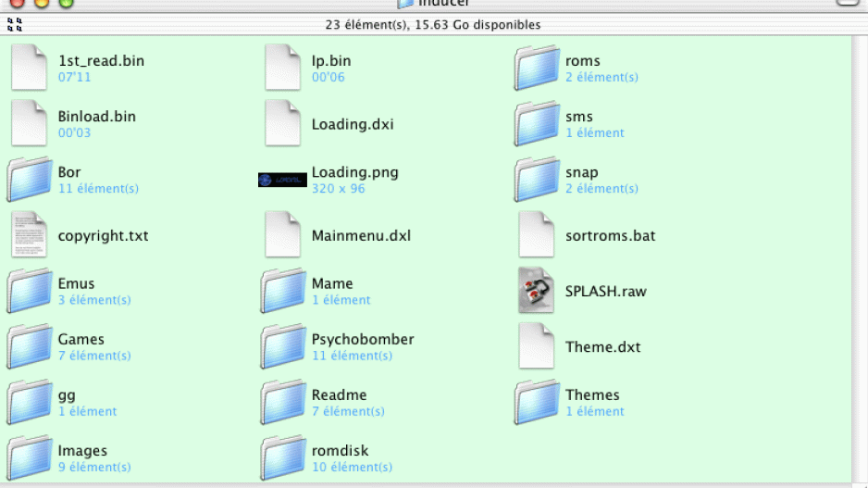This screenshot has height=488, width=868.
Task: Open the Themes folder icon
Action: point(537,402)
